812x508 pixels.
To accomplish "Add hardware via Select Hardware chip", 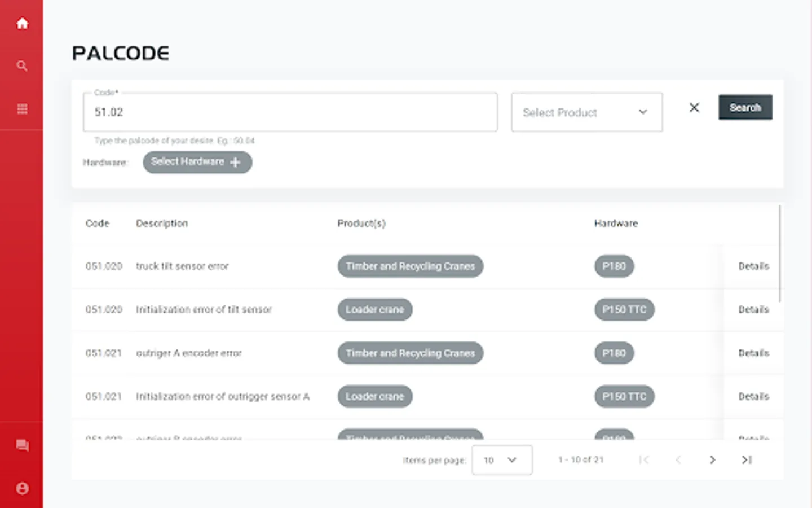I will pyautogui.click(x=197, y=162).
